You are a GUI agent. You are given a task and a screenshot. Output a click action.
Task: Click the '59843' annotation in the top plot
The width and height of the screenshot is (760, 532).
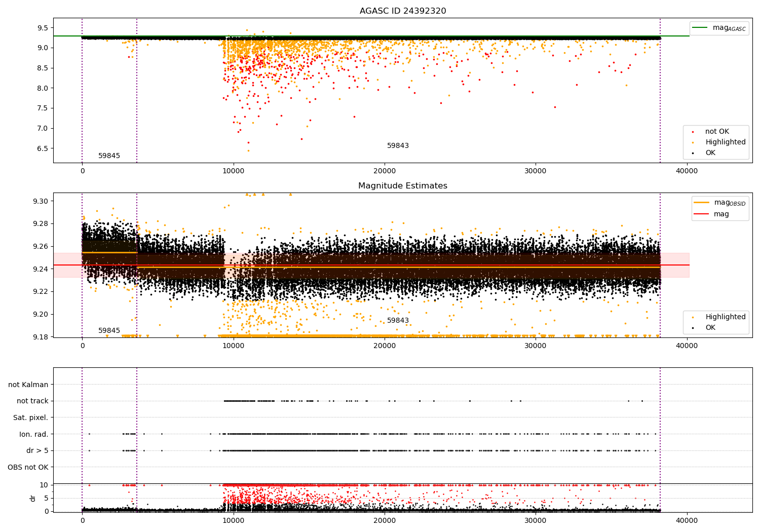[398, 146]
